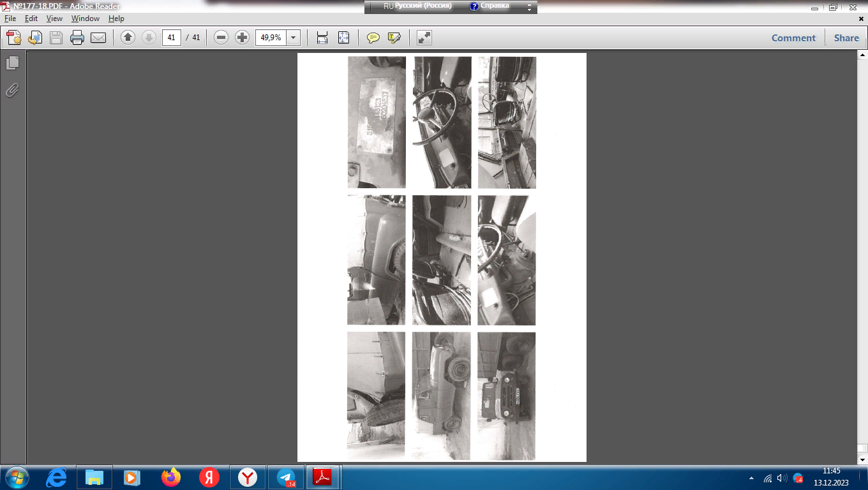Click the volume speaker tray icon
The image size is (868, 490).
click(x=782, y=478)
